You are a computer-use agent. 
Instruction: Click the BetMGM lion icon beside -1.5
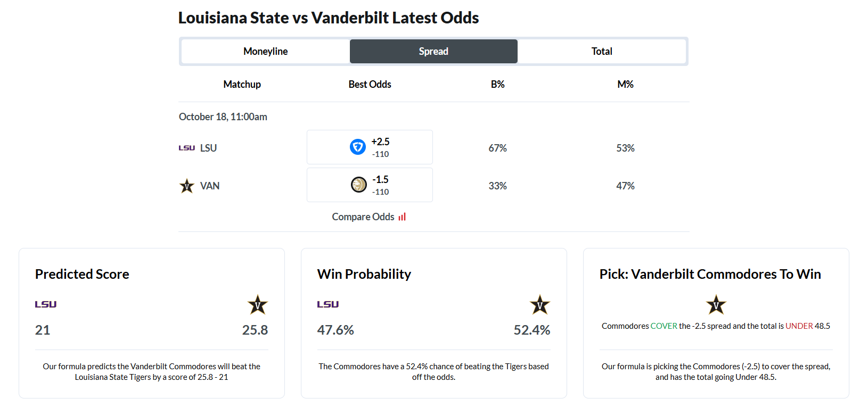[358, 185]
